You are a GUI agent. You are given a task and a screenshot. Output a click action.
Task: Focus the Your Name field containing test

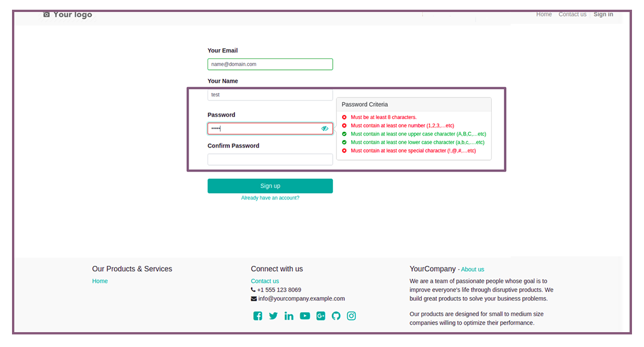tap(271, 95)
